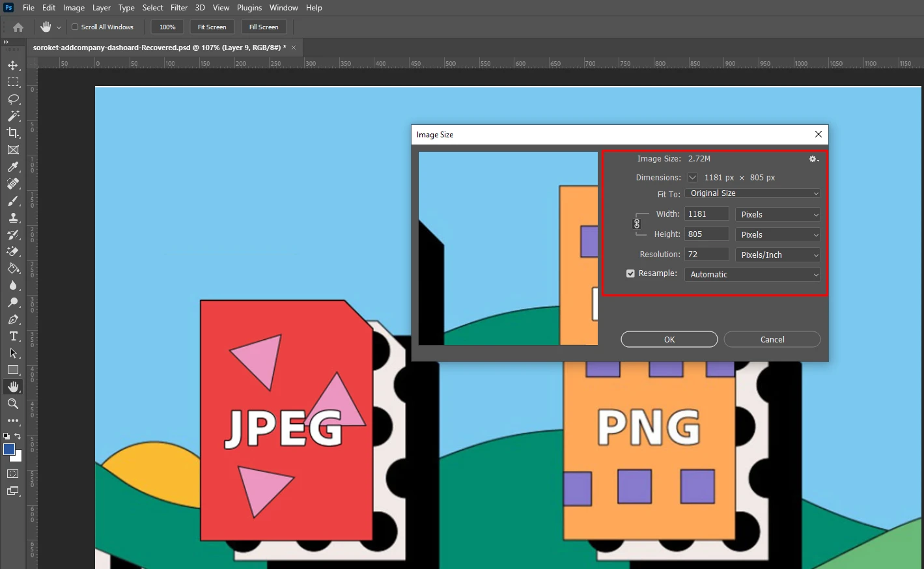Image resolution: width=924 pixels, height=569 pixels.
Task: Open the File menu
Action: pos(29,8)
